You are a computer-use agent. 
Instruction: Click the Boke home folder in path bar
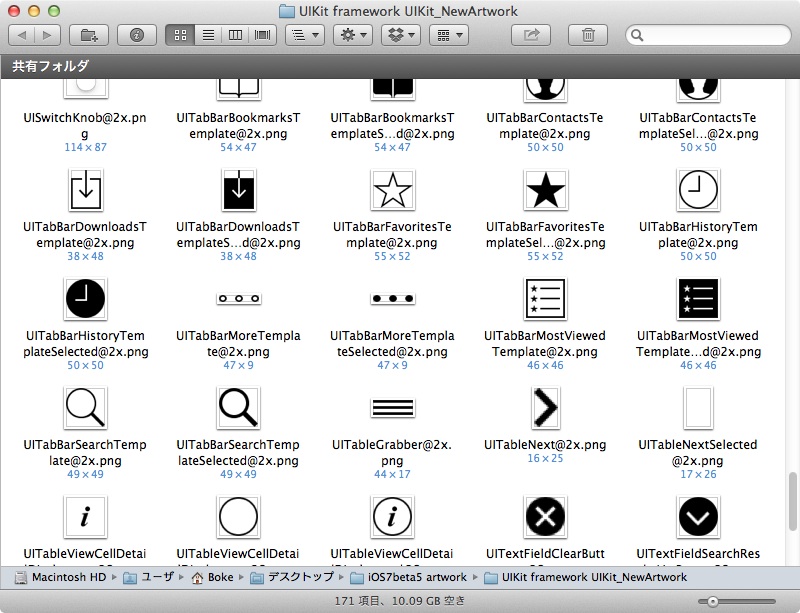click(213, 577)
